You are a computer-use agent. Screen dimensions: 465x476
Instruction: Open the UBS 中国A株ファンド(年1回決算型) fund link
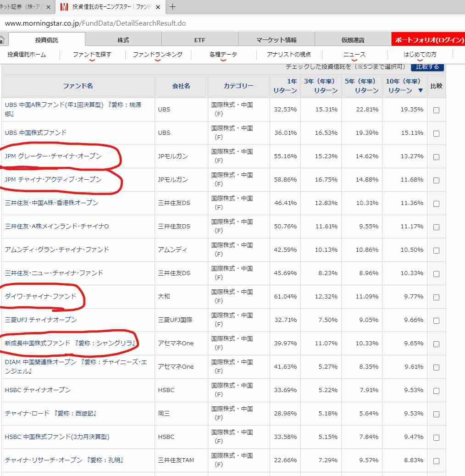73,109
